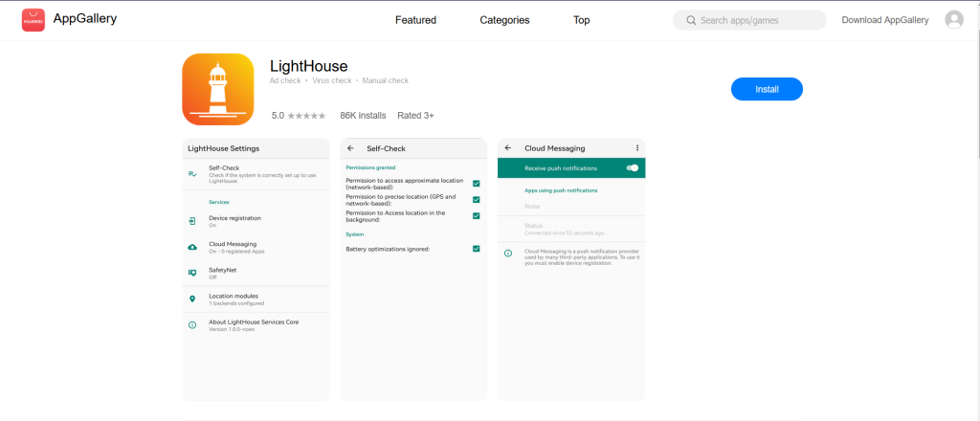Click SafetyNet Off row text
The height and width of the screenshot is (421, 980).
click(222, 273)
